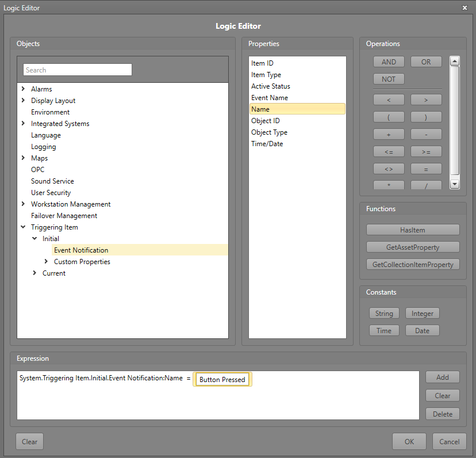
Task: Insert an Integer constant
Action: [x=422, y=313]
